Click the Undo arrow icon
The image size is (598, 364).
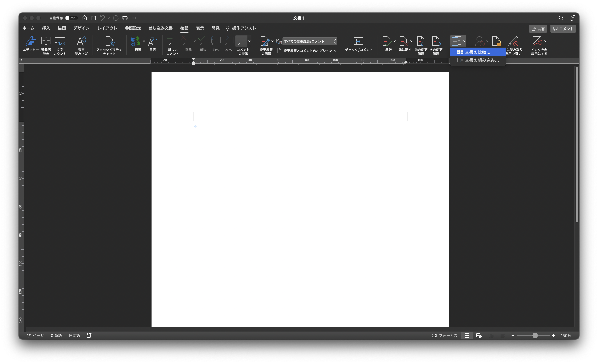pos(102,18)
